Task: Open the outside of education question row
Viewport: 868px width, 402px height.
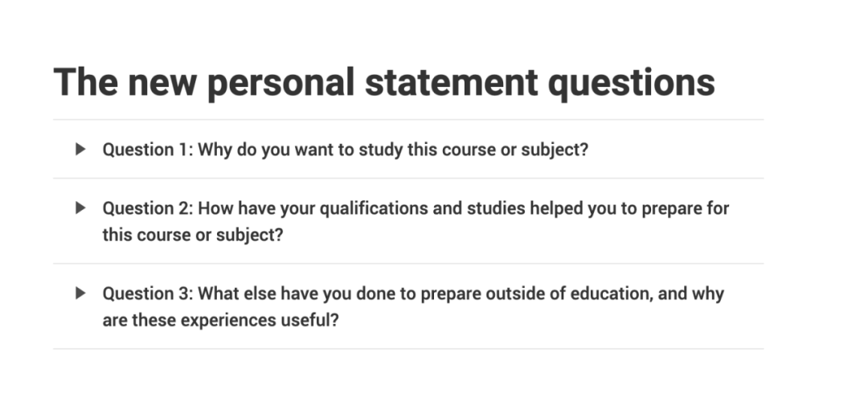Action: pos(408,306)
